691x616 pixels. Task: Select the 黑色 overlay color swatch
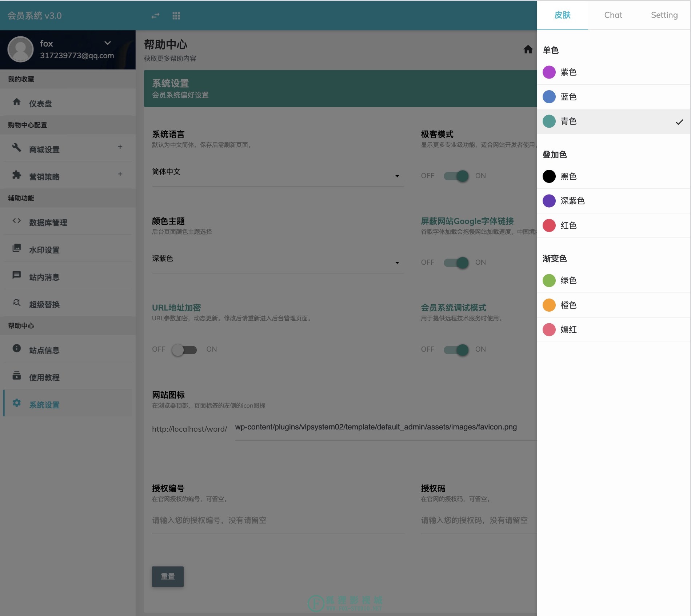coord(549,176)
